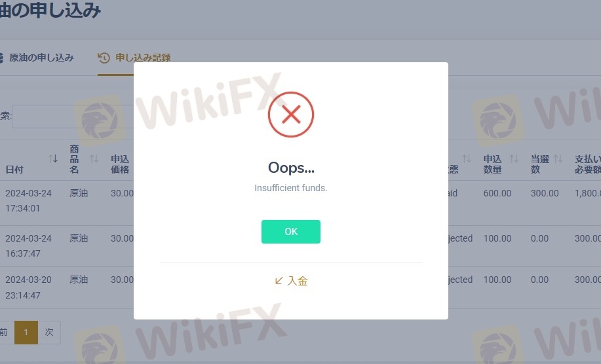The width and height of the screenshot is (601, 364).
Task: Focus the search input field
Action: (73, 117)
